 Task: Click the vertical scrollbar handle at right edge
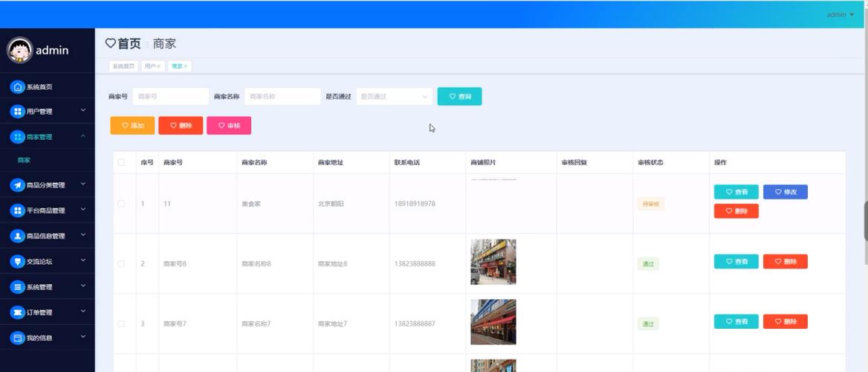pyautogui.click(x=866, y=221)
